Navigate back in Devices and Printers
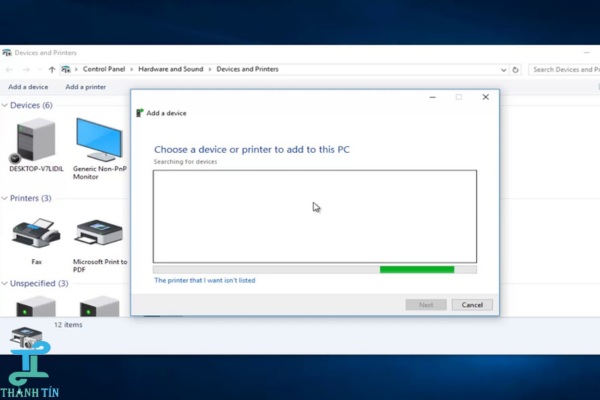The image size is (600, 400). click(x=9, y=69)
